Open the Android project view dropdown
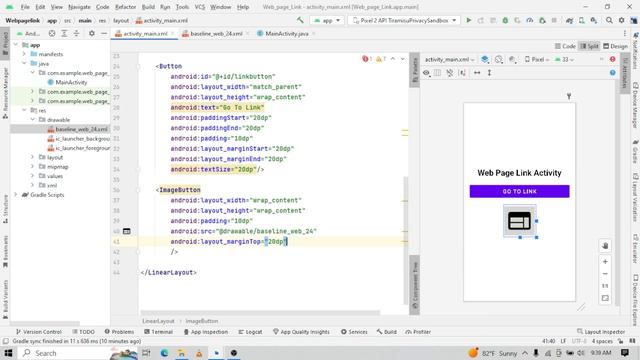The image size is (640, 360). click(29, 33)
